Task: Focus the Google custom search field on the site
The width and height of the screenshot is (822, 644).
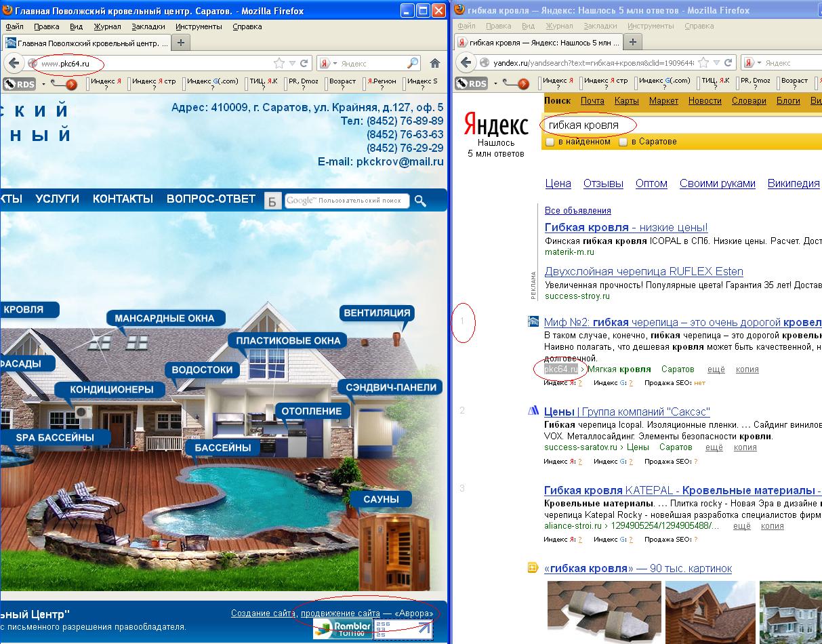Action: coord(347,201)
